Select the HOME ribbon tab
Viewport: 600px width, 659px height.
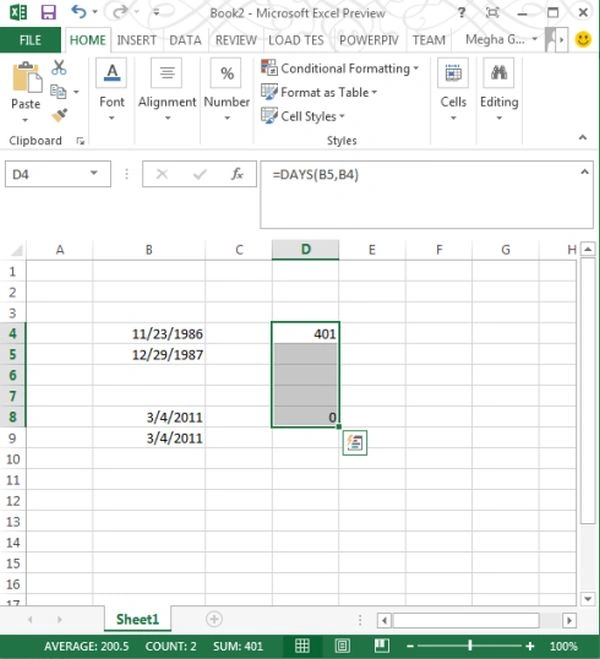pyautogui.click(x=88, y=40)
